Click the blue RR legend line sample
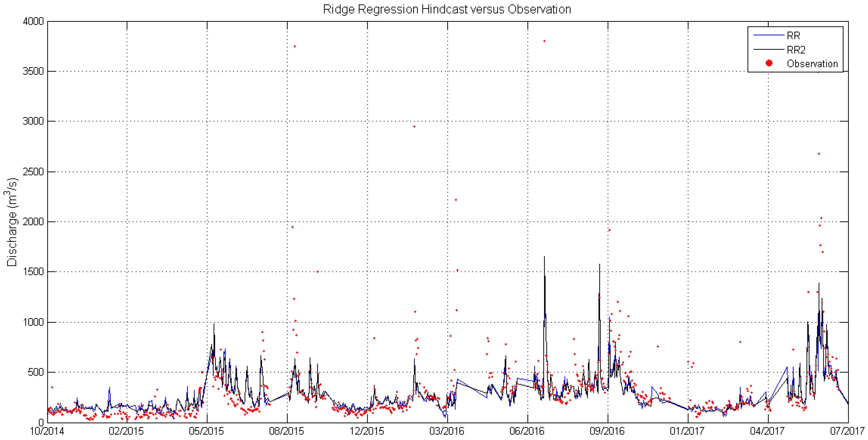Viewport: 868px width, 440px height. click(x=769, y=35)
